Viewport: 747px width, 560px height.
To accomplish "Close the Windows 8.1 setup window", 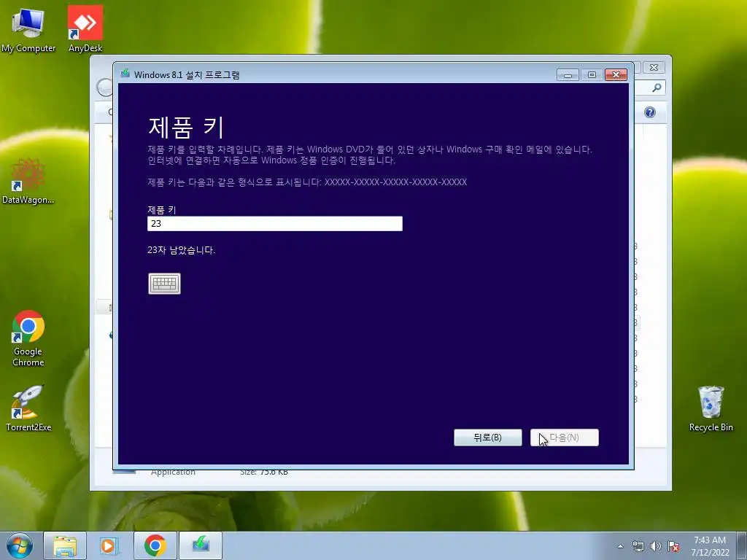I will pos(616,75).
